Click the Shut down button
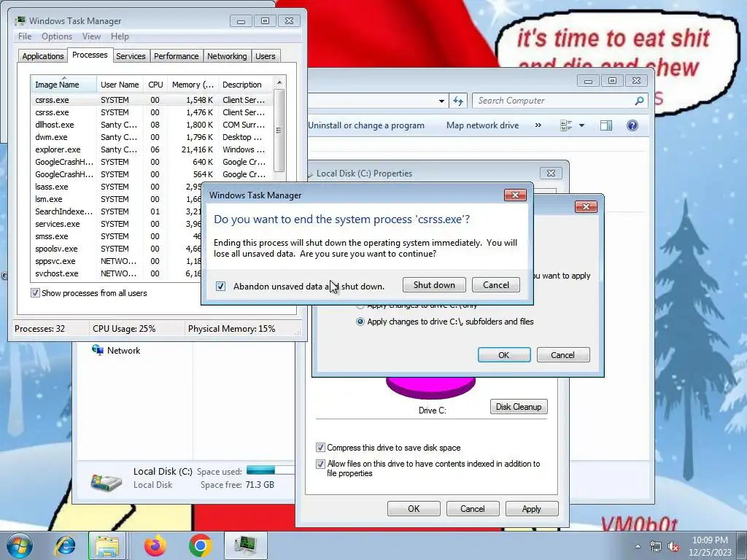 (x=434, y=285)
